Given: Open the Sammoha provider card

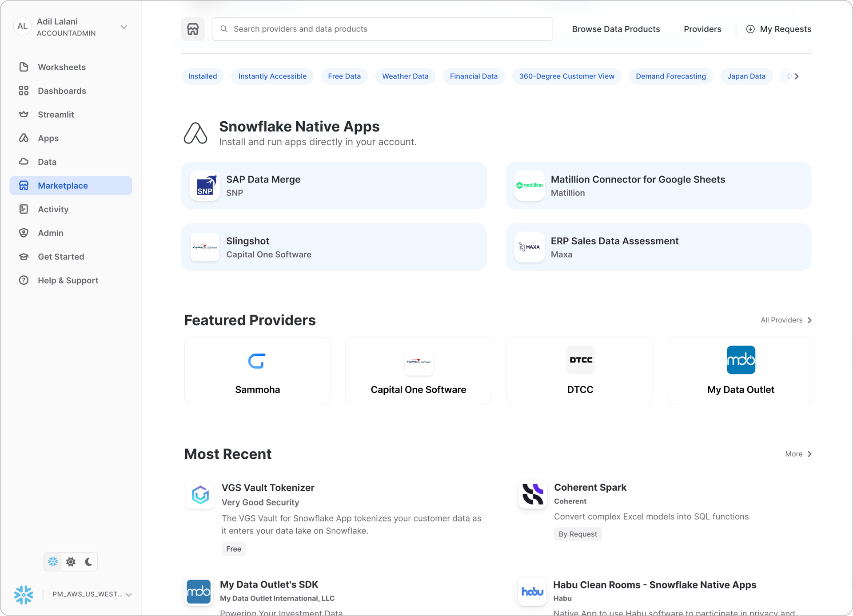Looking at the screenshot, I should click(258, 370).
